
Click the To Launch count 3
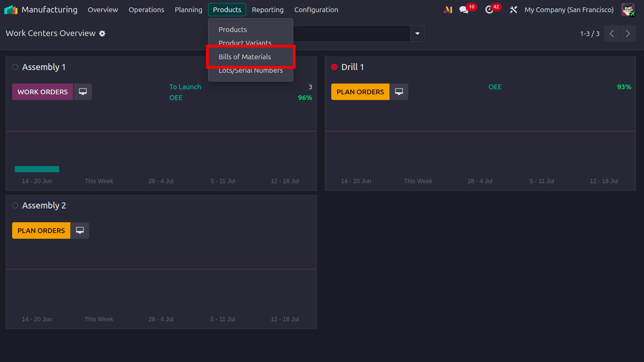pyautogui.click(x=310, y=87)
